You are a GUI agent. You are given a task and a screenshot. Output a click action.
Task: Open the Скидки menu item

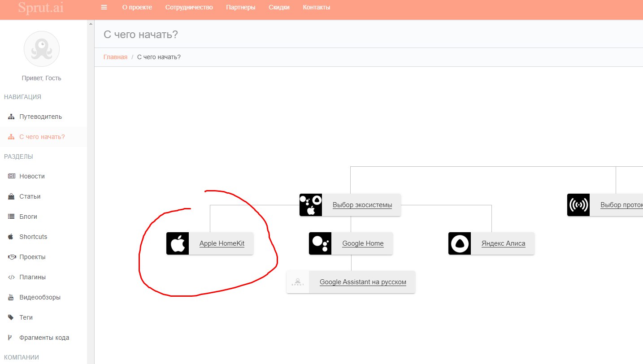pos(279,7)
